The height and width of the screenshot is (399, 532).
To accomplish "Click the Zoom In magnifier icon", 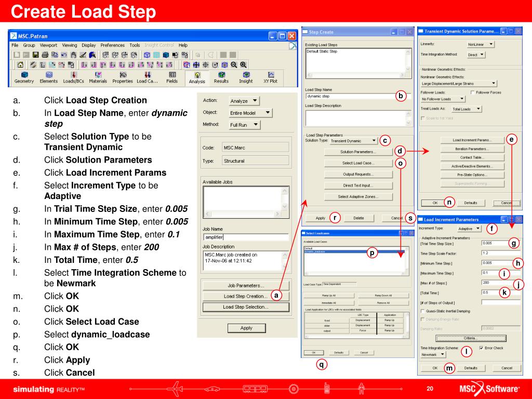I will tap(243, 64).
